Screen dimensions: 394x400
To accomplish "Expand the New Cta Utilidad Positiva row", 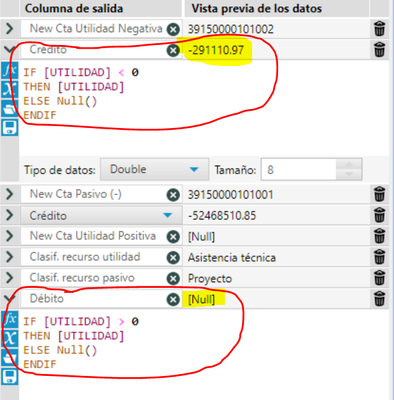I will pyautogui.click(x=10, y=236).
